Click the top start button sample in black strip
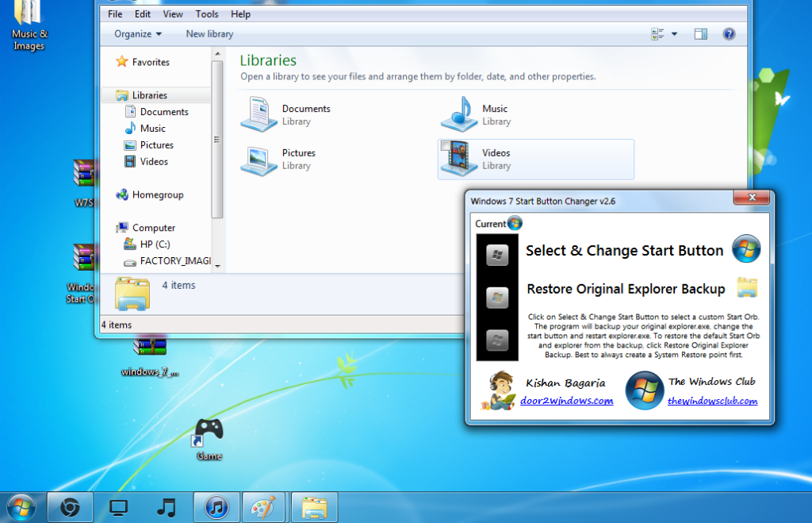Viewport: 812px width, 523px height. pos(497,255)
